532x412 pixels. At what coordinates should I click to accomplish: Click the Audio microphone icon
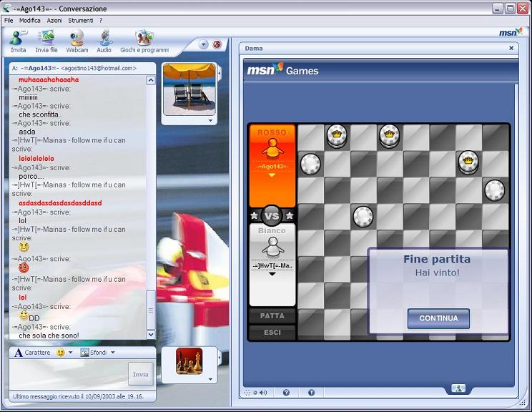point(104,41)
